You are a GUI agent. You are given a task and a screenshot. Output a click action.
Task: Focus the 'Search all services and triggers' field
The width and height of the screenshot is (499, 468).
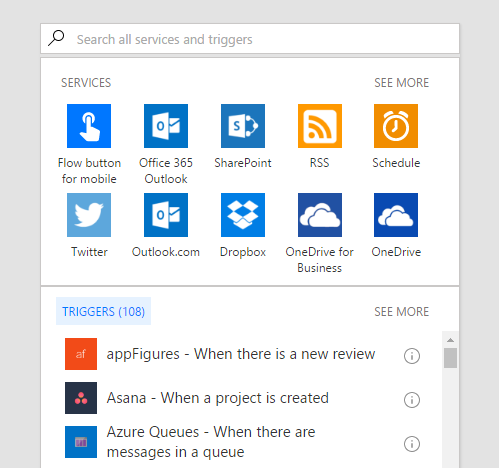[250, 39]
